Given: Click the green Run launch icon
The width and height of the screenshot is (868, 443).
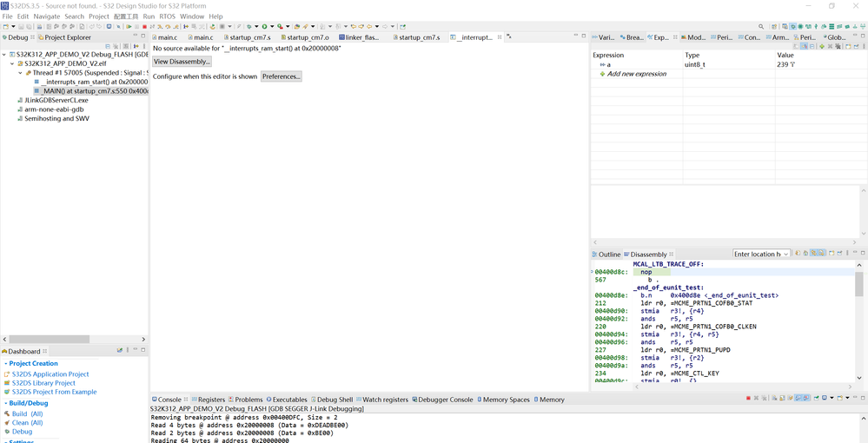Looking at the screenshot, I should pos(265,27).
